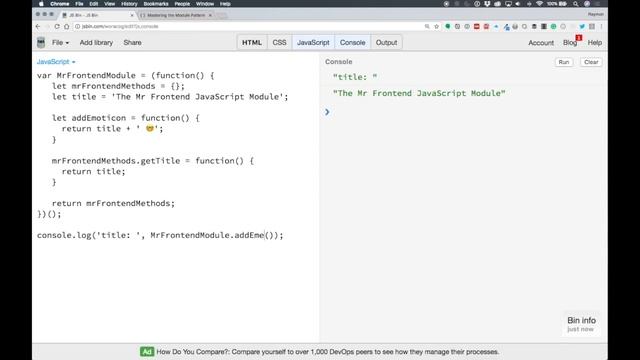The height and width of the screenshot is (360, 640).
Task: Open the Chrome application menu
Action: pyautogui.click(x=60, y=4)
